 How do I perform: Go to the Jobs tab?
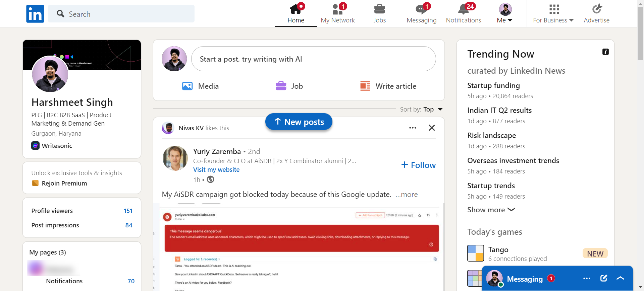380,13
